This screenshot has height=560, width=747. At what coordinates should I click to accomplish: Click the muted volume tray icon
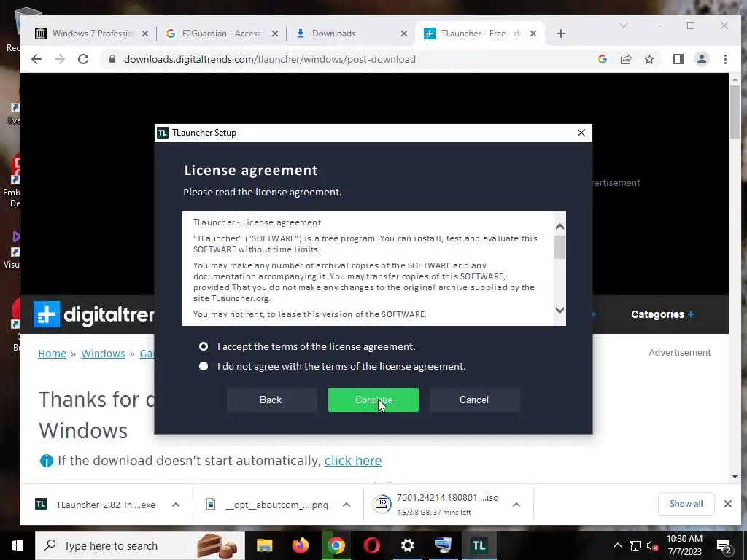652,545
